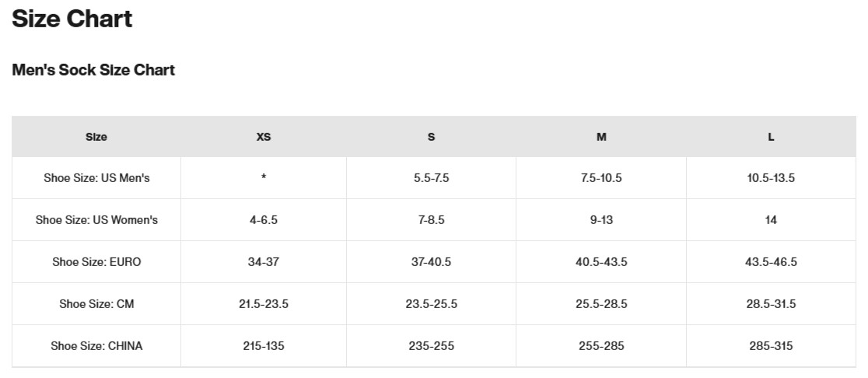The height and width of the screenshot is (378, 868).
Task: Click the Size header cell
Action: pos(96,137)
